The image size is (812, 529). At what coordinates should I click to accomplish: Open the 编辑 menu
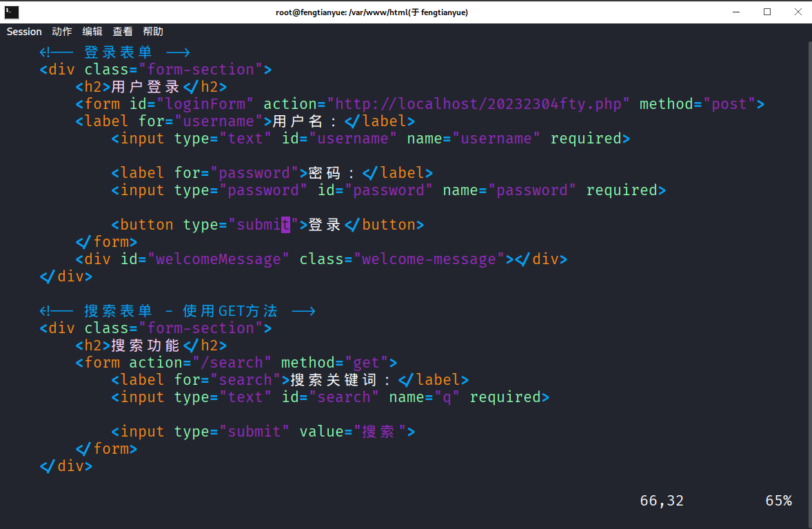(92, 32)
